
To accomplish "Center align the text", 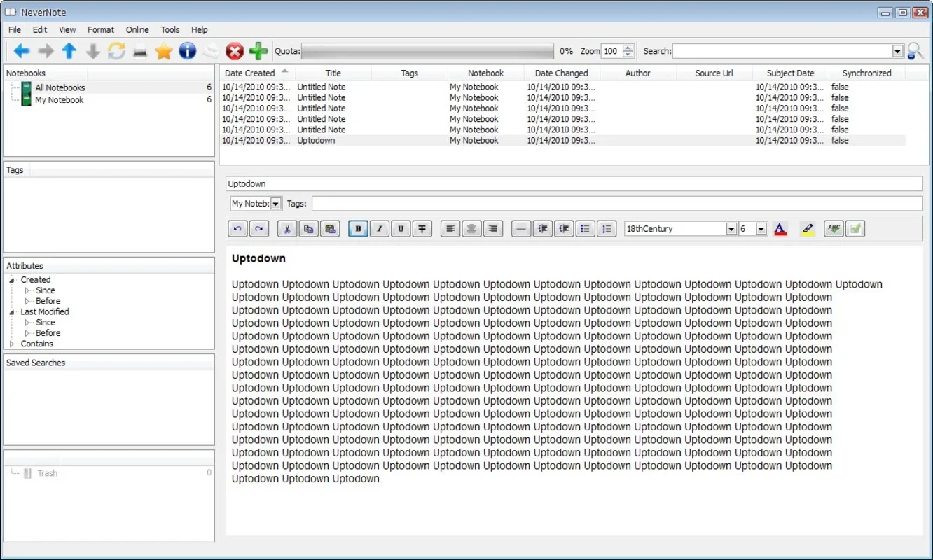I will point(471,228).
